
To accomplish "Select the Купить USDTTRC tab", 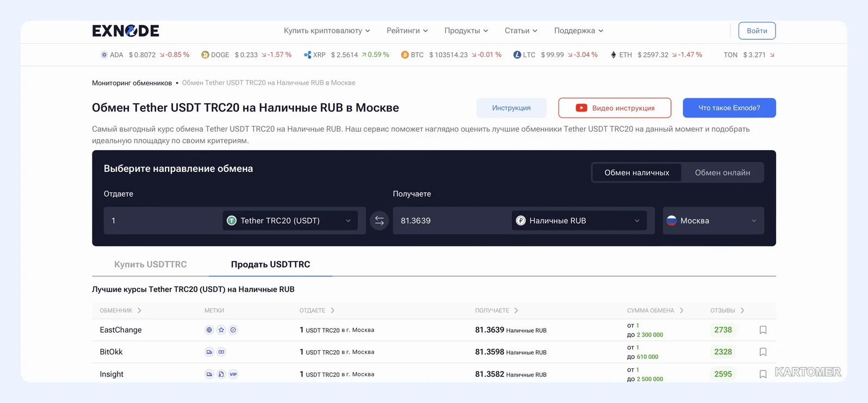I will [151, 264].
